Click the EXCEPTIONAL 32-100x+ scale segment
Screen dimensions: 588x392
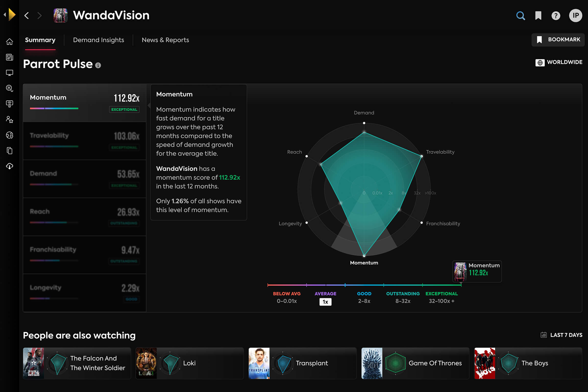441,297
